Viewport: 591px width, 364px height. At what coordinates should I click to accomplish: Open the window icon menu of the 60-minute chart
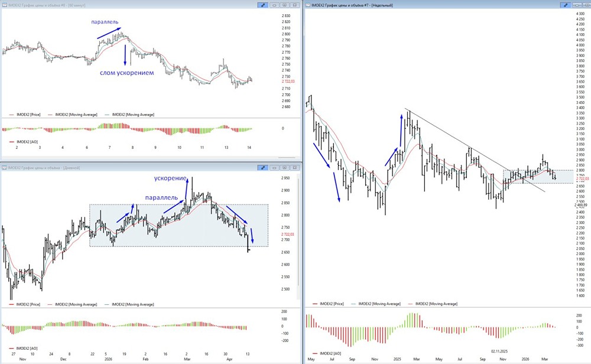click(x=5, y=5)
